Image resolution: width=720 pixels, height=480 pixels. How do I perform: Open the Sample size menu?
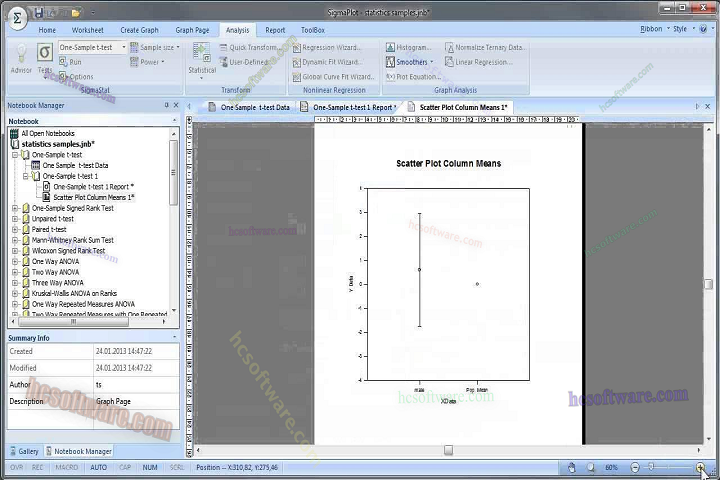155,47
